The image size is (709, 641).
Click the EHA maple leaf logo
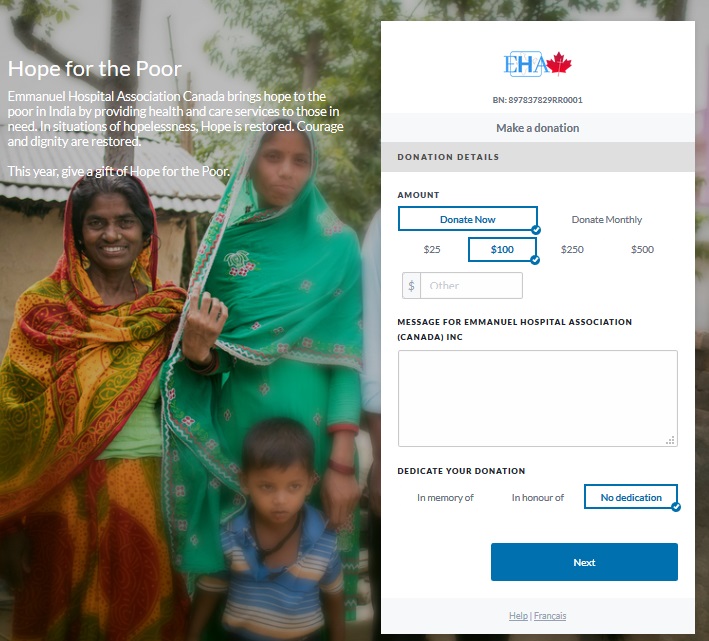pos(538,64)
